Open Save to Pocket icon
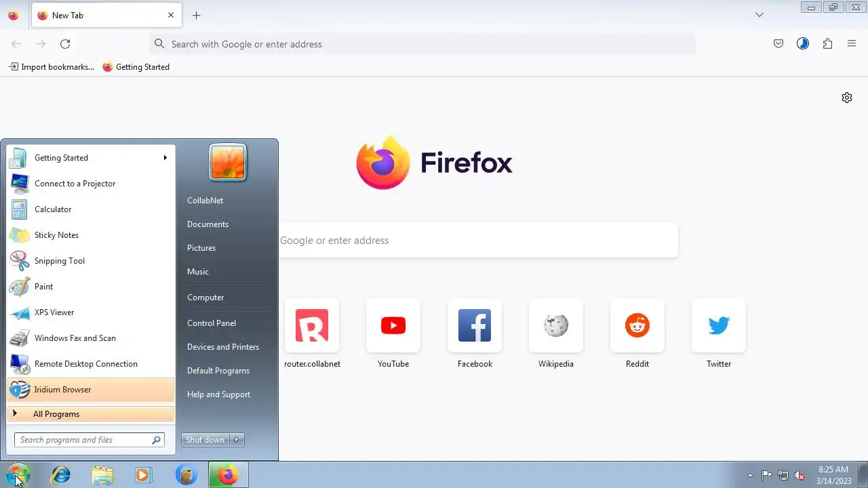Image resolution: width=868 pixels, height=488 pixels. point(778,44)
